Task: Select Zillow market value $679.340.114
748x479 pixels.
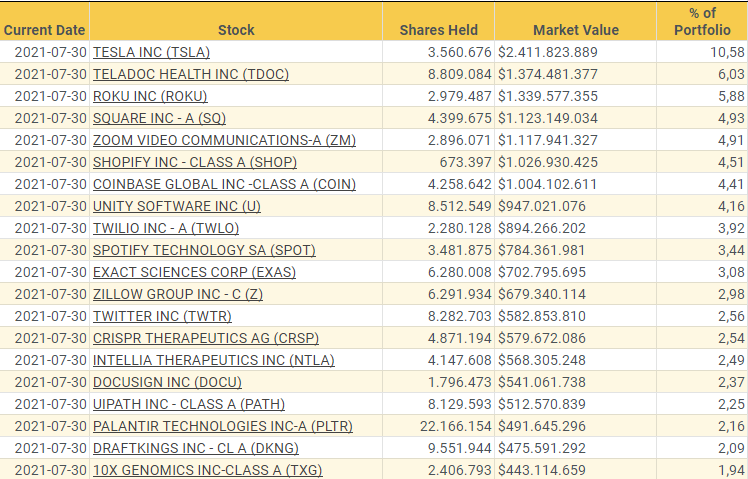Action: pyautogui.click(x=541, y=293)
